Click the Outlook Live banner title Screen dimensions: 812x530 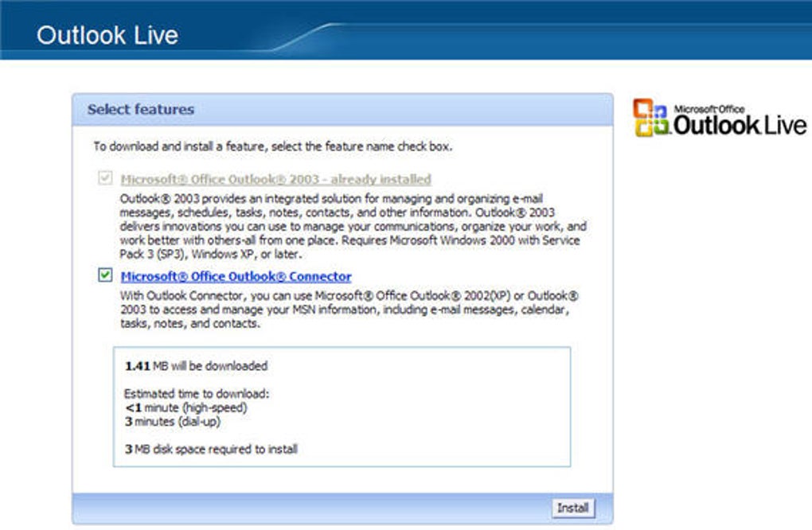point(107,35)
